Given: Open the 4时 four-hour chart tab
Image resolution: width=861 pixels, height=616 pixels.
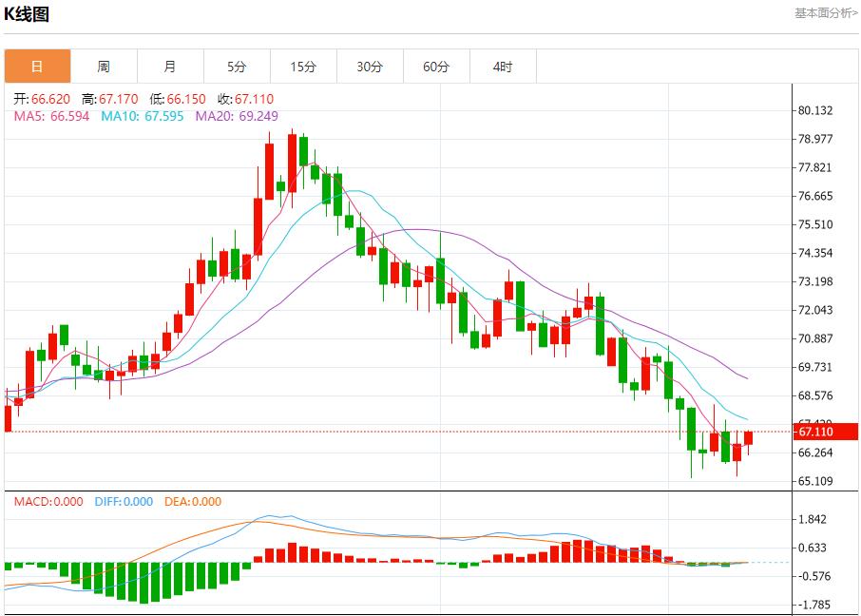Looking at the screenshot, I should click(x=503, y=67).
